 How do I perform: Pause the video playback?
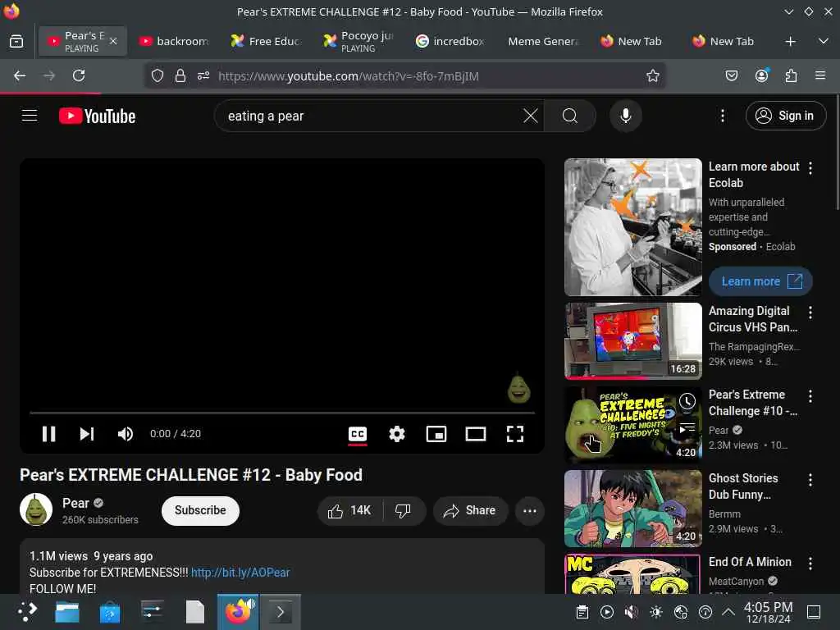point(48,434)
